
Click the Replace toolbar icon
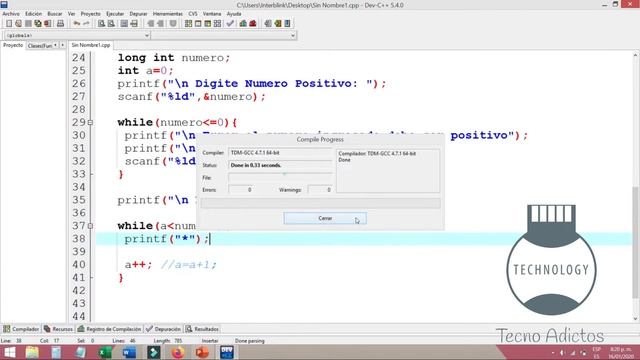pyautogui.click(x=111, y=24)
